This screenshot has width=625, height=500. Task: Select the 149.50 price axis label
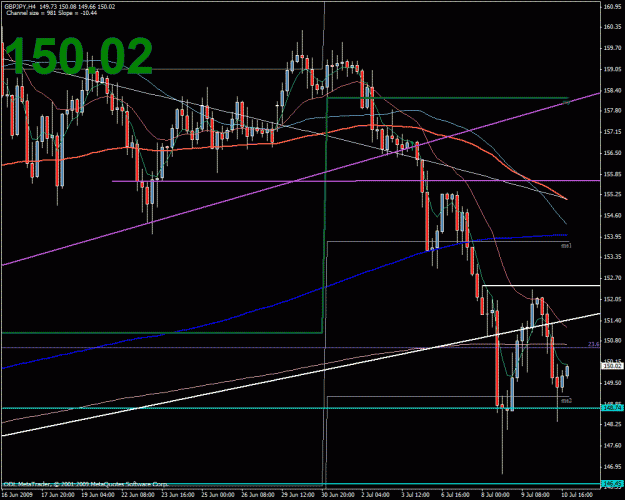612,383
